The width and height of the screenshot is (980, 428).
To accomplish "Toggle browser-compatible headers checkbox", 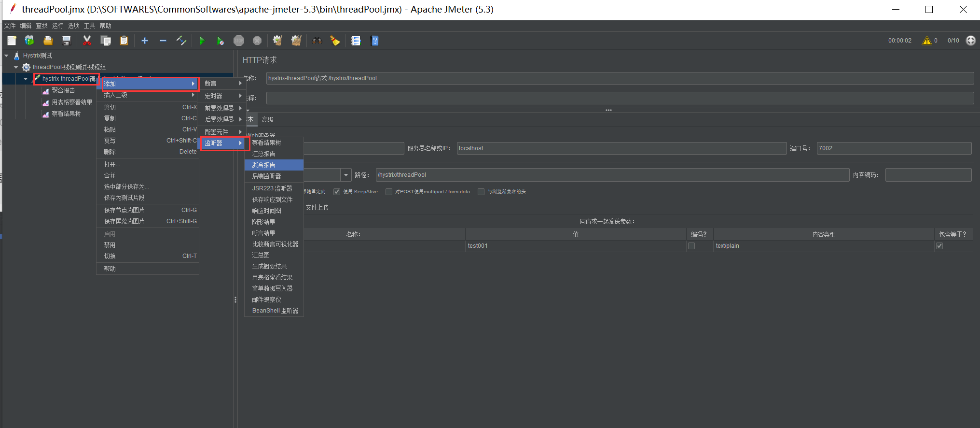I will (x=481, y=192).
